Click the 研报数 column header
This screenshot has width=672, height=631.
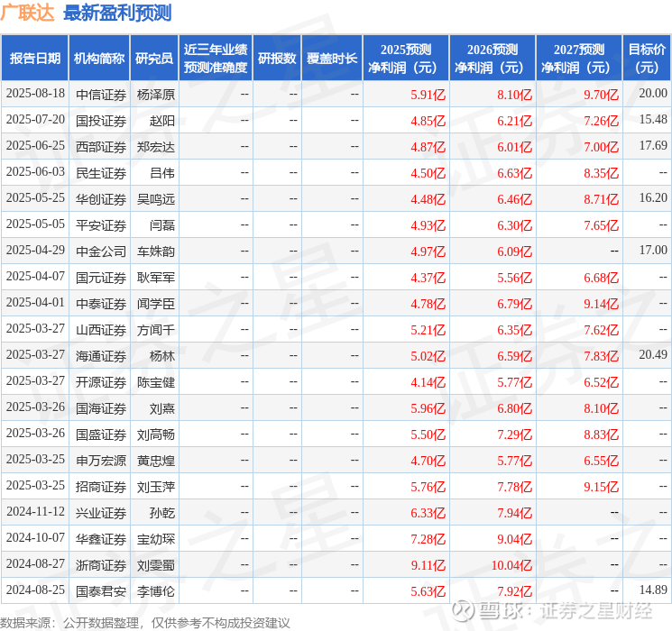(277, 59)
